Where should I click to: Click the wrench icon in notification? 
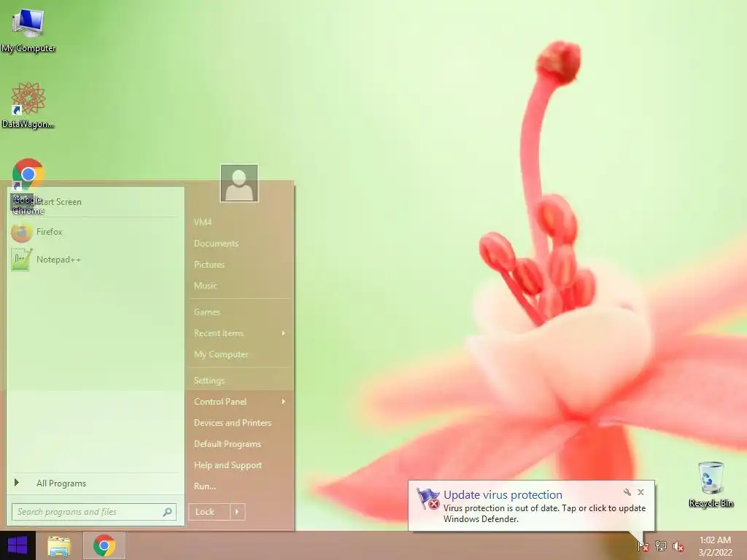pos(627,492)
